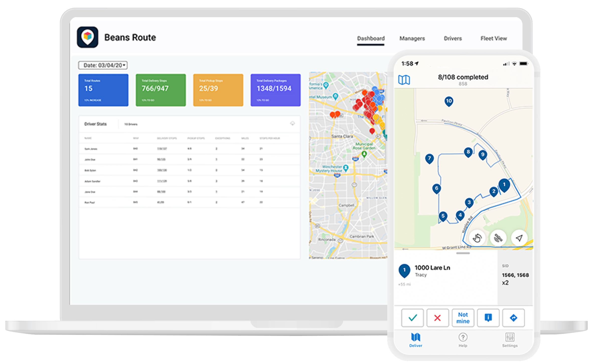Select the John Doe driver row
The height and width of the screenshot is (364, 595).
click(189, 160)
